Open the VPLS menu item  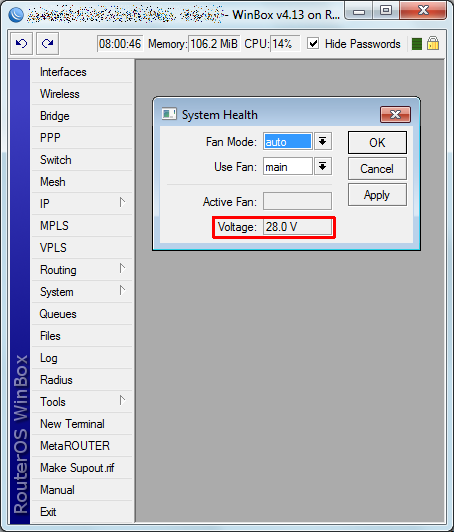click(82, 248)
